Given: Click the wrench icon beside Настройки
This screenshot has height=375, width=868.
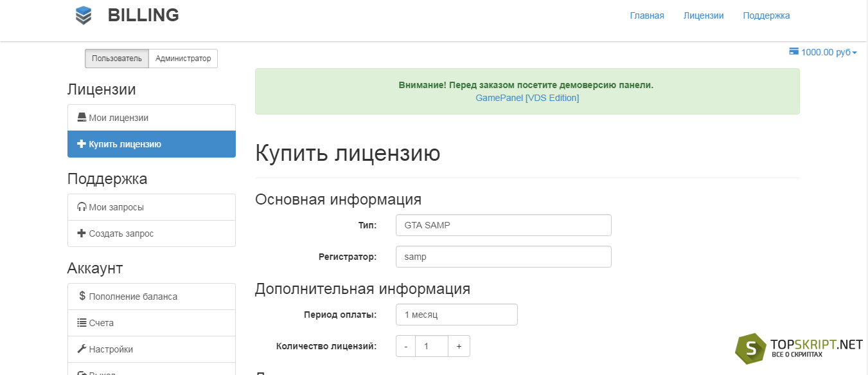Looking at the screenshot, I should click(x=82, y=349).
